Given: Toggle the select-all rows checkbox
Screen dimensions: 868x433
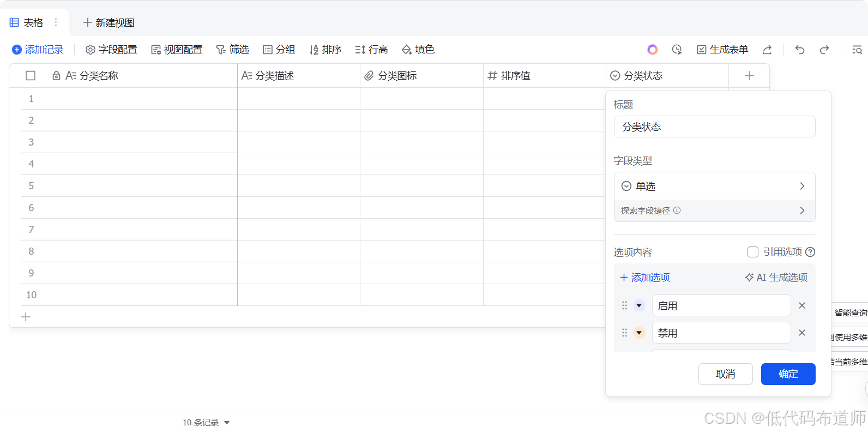Looking at the screenshot, I should point(31,76).
